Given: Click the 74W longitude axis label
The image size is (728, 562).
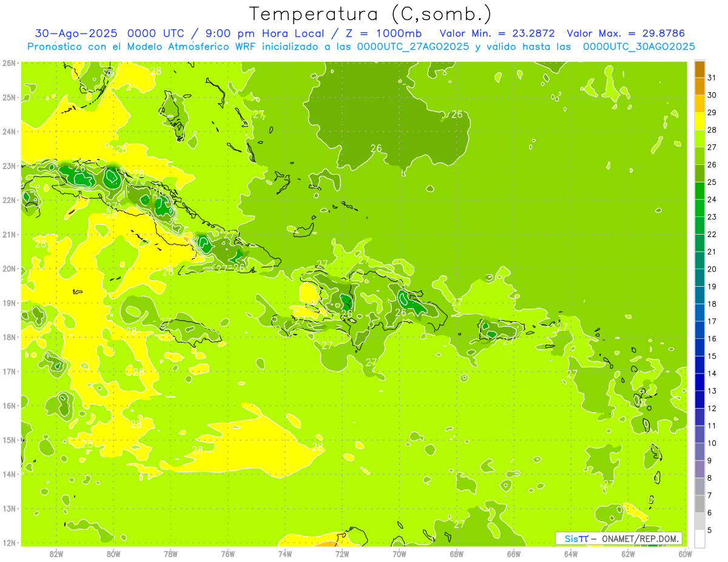Looking at the screenshot, I should [285, 554].
